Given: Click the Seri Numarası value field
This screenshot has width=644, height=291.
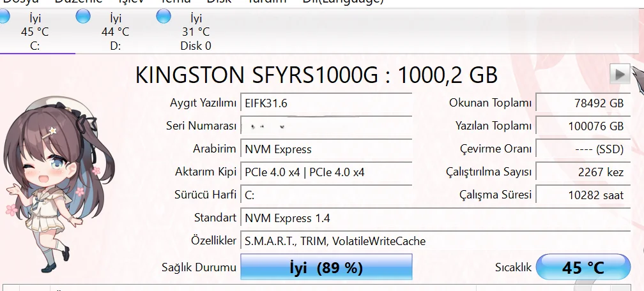Looking at the screenshot, I should pyautogui.click(x=326, y=126).
